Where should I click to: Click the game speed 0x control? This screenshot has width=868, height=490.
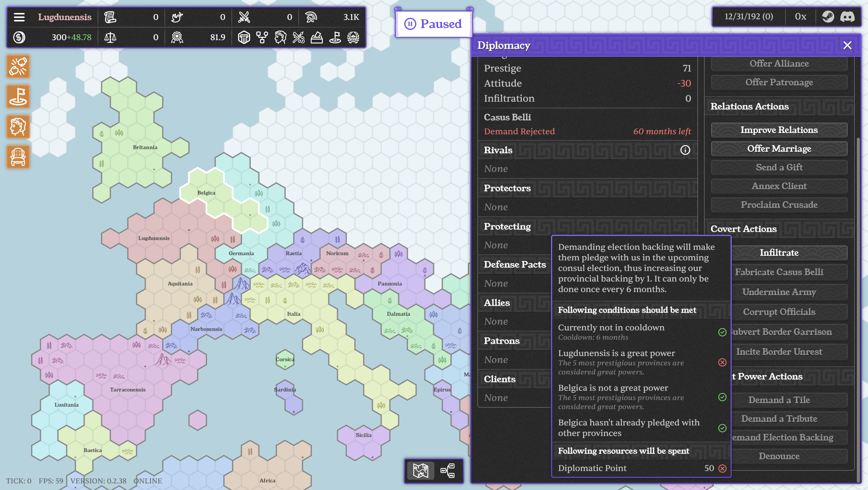pyautogui.click(x=800, y=17)
